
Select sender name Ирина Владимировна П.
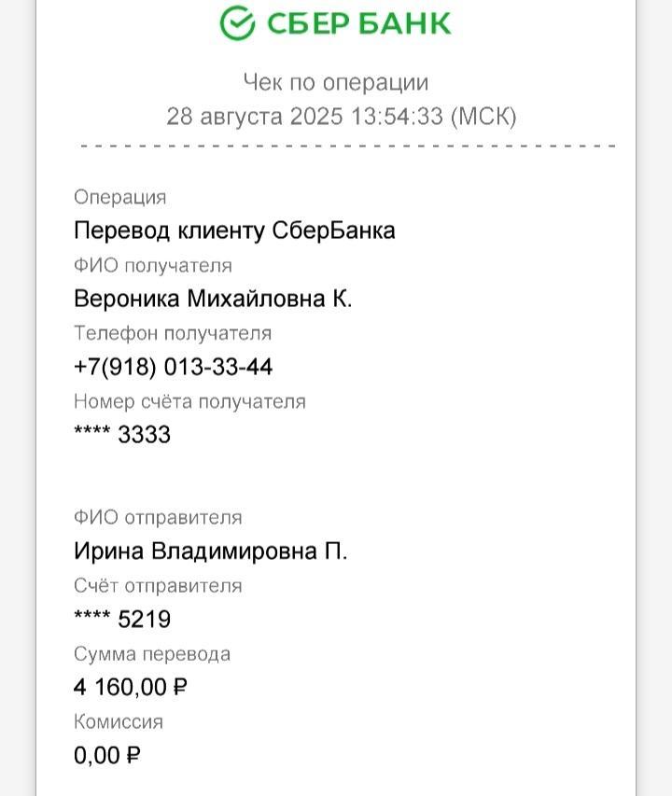211,552
